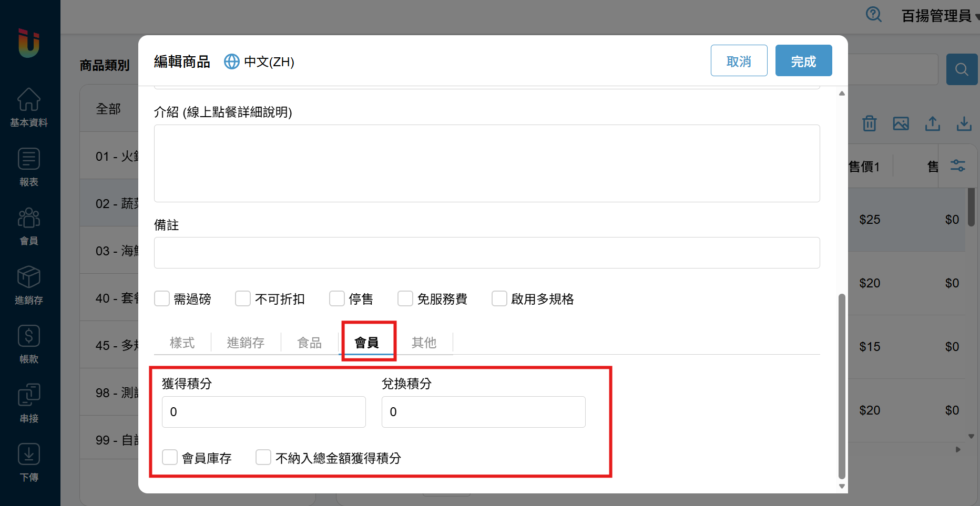Switch to the 進銷存 tab
The height and width of the screenshot is (506, 980).
(x=246, y=343)
